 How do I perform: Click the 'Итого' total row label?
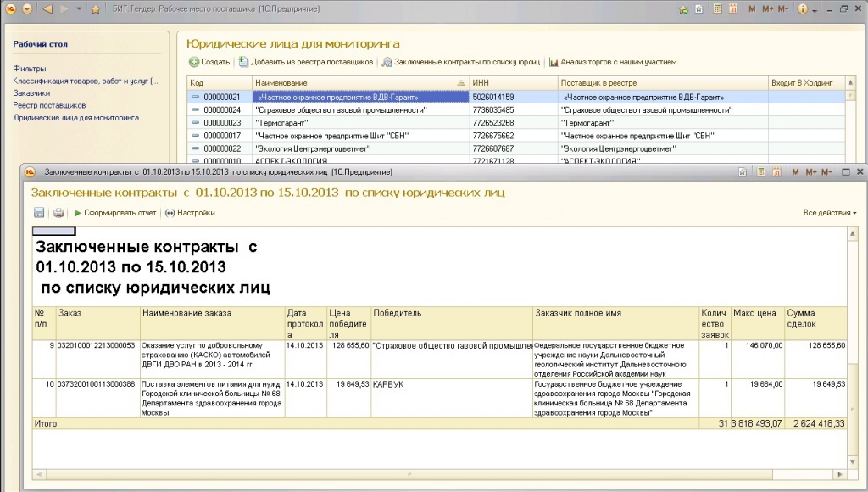[46, 423]
